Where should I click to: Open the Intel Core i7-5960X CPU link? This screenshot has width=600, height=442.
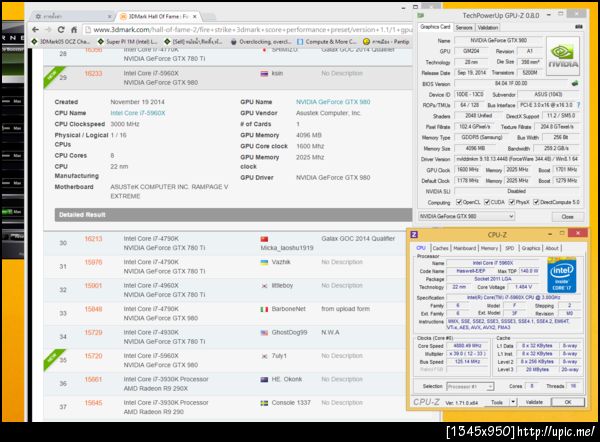pyautogui.click(x=138, y=113)
